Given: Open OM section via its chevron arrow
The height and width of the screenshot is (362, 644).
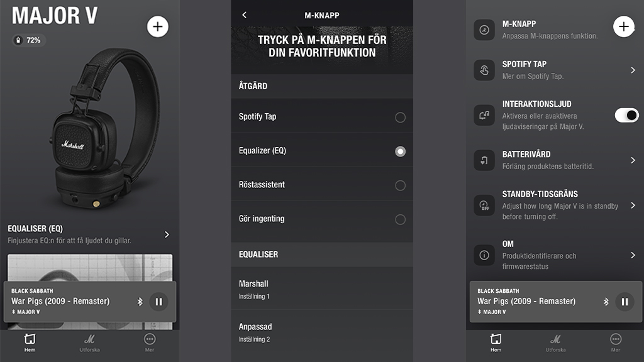Looking at the screenshot, I should pyautogui.click(x=633, y=255).
